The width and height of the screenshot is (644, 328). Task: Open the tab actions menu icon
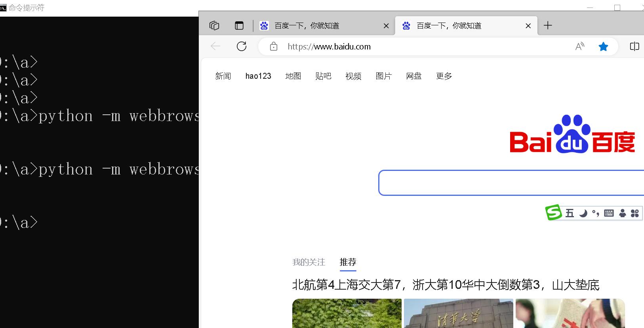point(239,26)
